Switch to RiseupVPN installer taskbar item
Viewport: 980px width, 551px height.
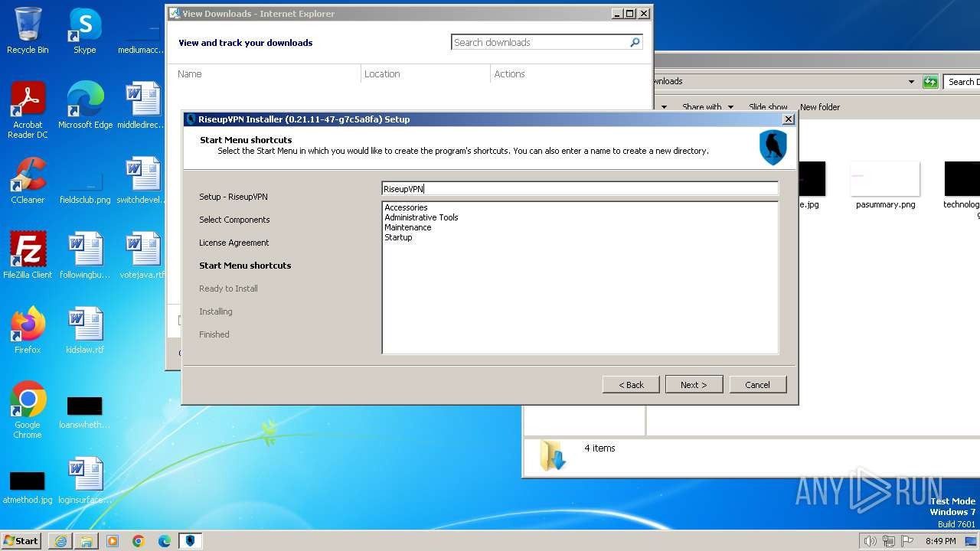[191, 541]
